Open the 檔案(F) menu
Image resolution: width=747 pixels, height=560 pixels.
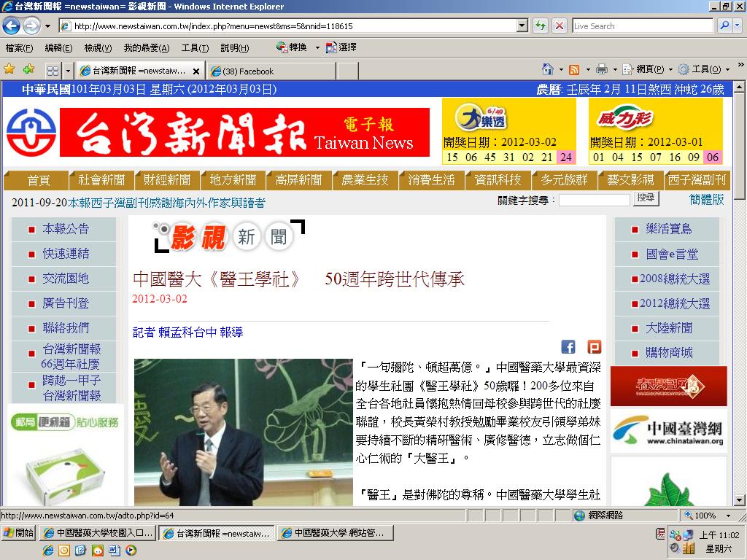tap(20, 47)
